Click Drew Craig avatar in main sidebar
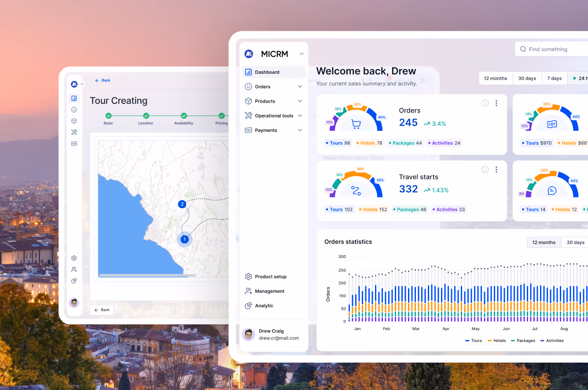Viewport: 588px width, 390px height. coord(249,335)
